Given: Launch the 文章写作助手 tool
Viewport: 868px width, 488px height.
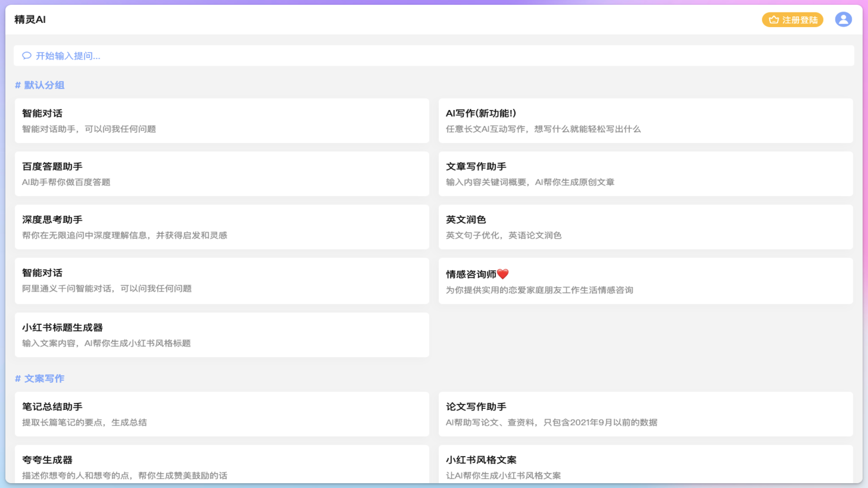Looking at the screenshot, I should pyautogui.click(x=646, y=174).
